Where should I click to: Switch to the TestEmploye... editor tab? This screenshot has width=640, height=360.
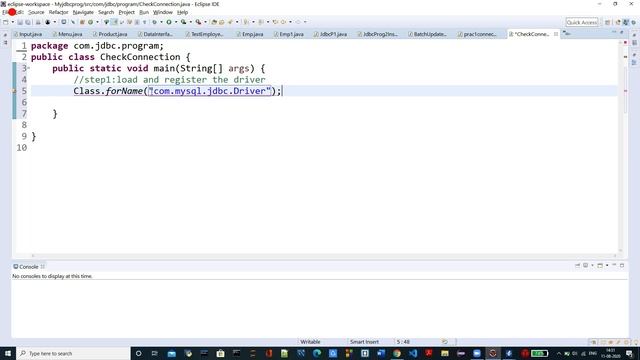(204, 34)
